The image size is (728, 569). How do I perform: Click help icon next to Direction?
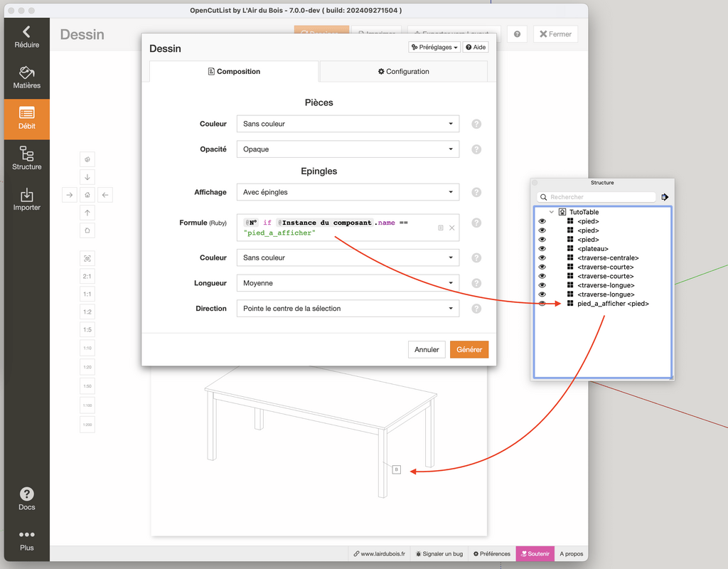(476, 309)
